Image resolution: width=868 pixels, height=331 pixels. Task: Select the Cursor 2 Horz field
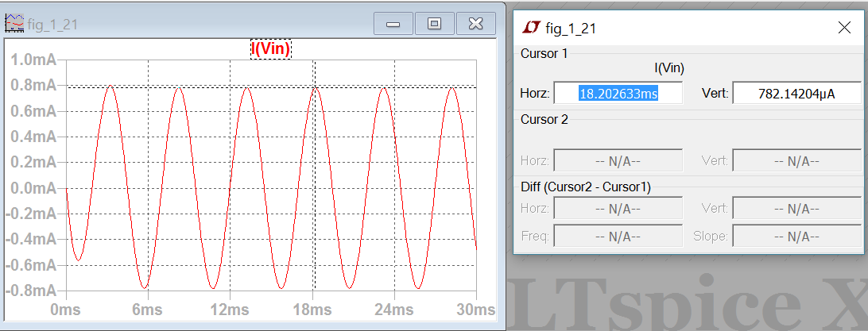[x=618, y=161]
